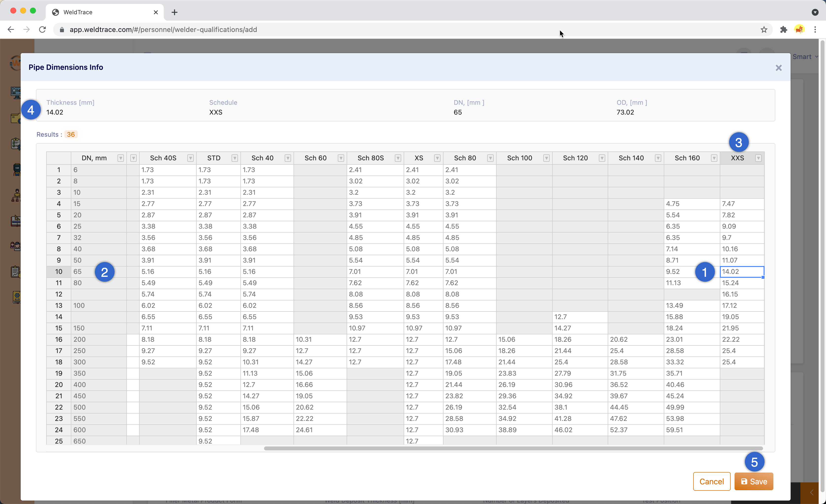Open the browser three-dot menu

click(x=815, y=30)
